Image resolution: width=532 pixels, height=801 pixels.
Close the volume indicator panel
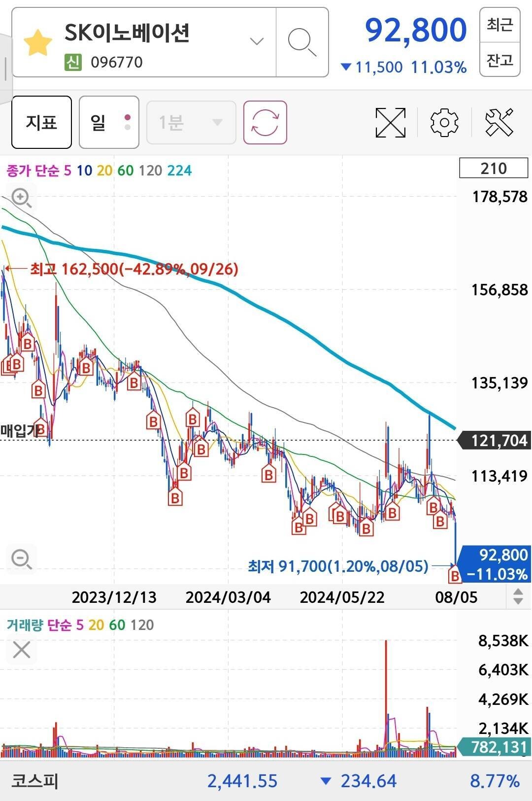click(22, 650)
